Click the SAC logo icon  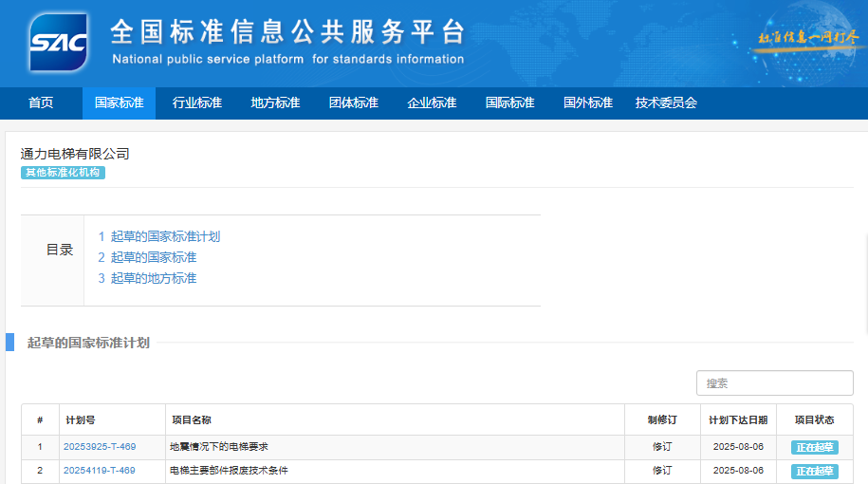[59, 43]
